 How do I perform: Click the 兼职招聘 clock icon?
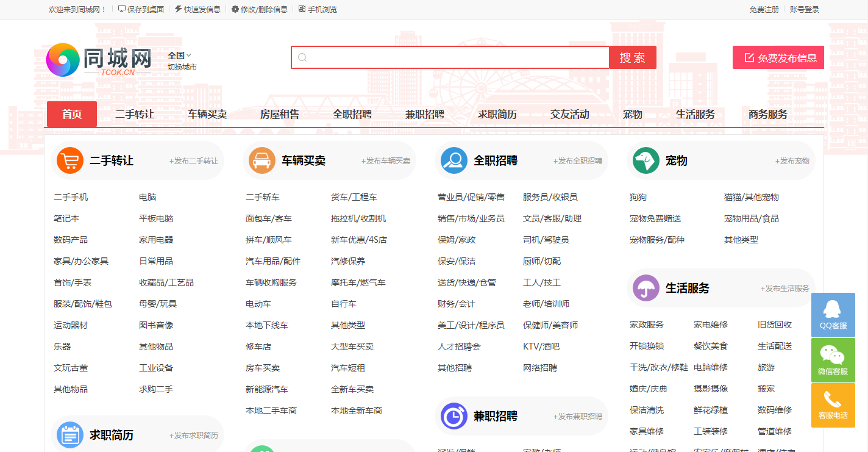pyautogui.click(x=454, y=416)
